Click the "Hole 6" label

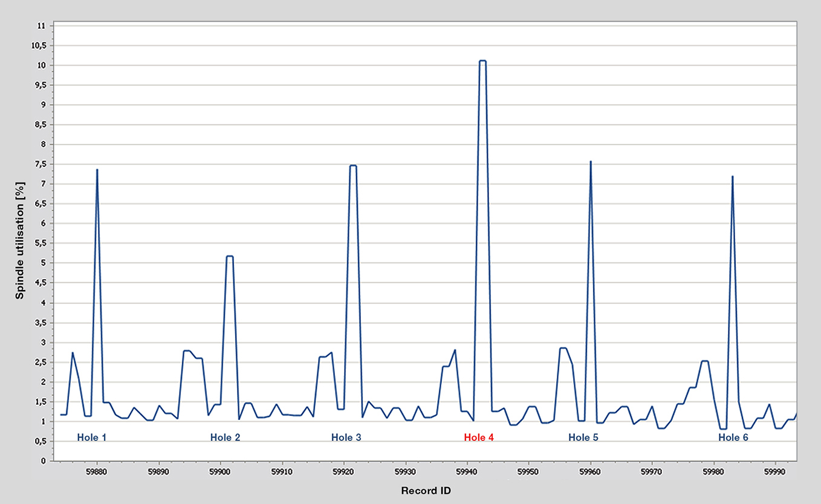[x=733, y=437]
